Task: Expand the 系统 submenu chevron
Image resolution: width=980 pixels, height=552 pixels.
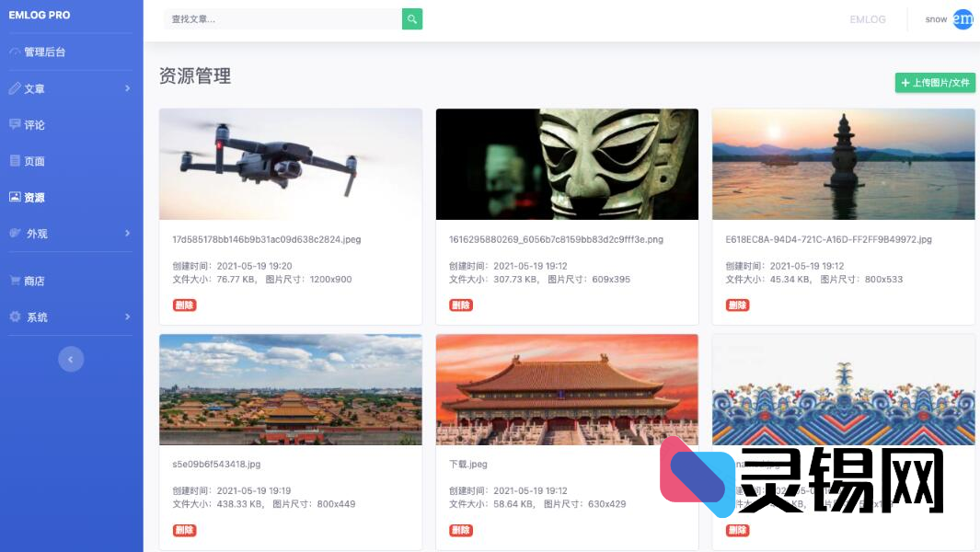Action: click(128, 316)
